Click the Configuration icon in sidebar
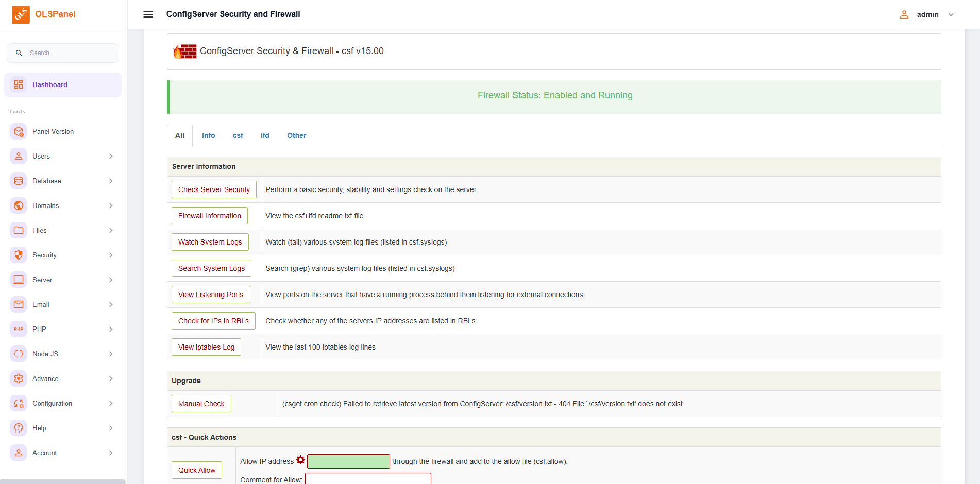980x484 pixels. (19, 403)
